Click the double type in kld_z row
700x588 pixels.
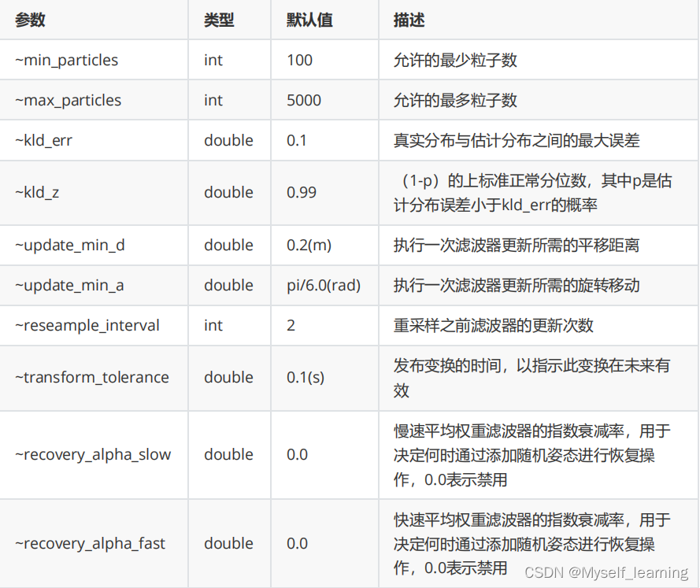(228, 192)
